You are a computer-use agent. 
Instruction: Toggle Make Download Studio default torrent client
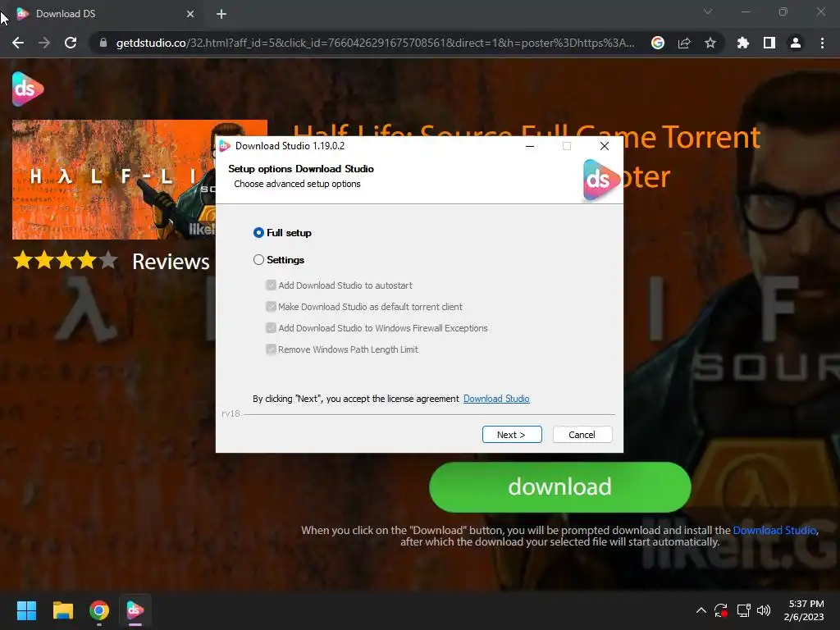(x=271, y=307)
